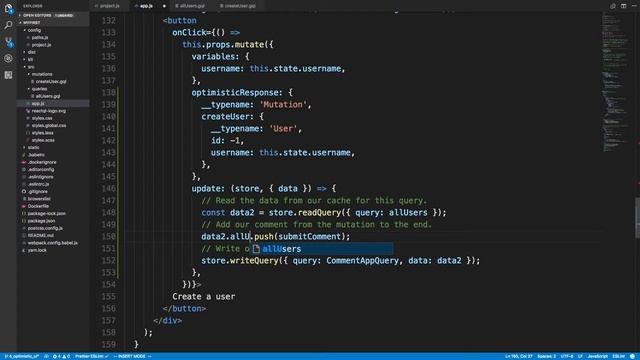Open the Source Control view
The image size is (640, 360).
coord(8,42)
